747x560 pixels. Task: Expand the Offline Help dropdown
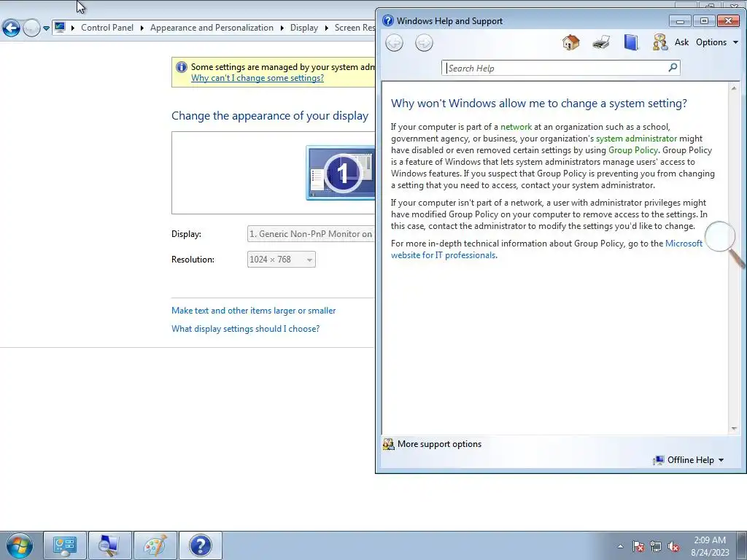[x=689, y=460]
